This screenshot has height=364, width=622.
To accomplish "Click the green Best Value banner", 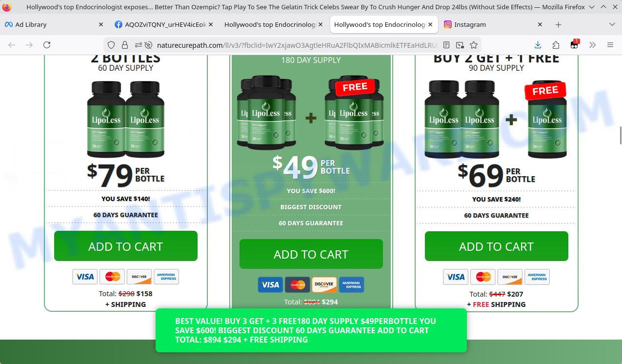I will click(x=311, y=330).
